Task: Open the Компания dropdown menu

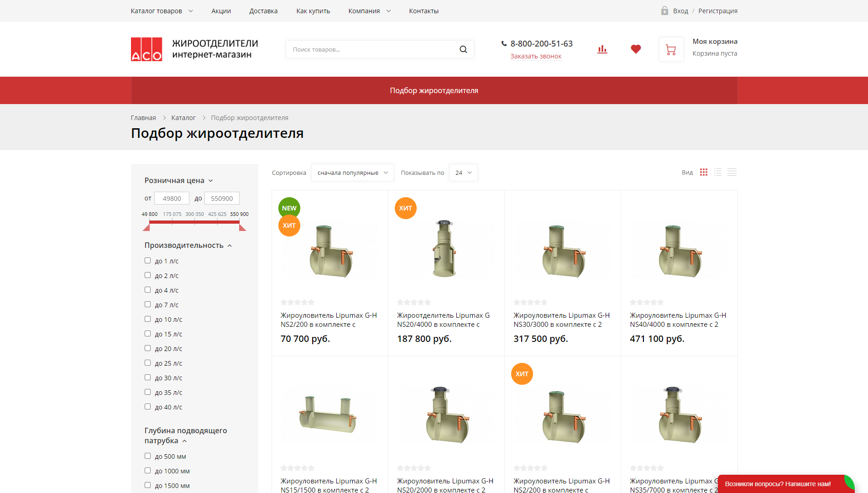Action: pos(370,11)
